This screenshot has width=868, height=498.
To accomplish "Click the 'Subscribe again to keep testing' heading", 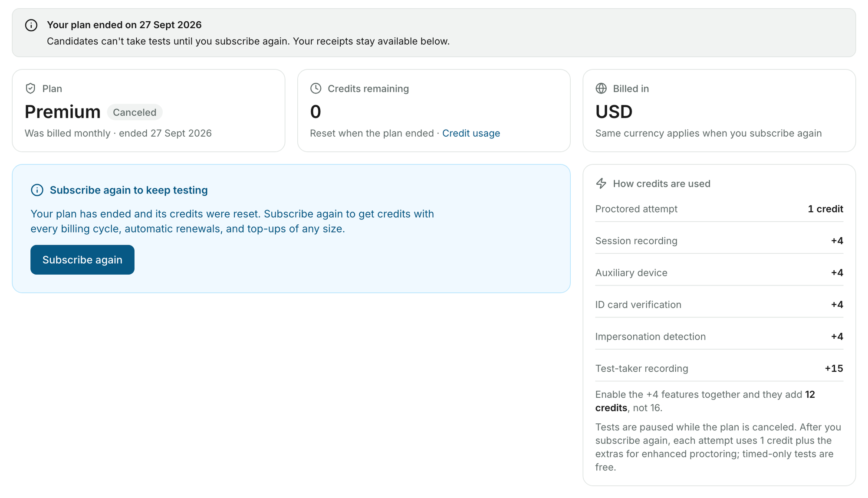I will [x=128, y=190].
